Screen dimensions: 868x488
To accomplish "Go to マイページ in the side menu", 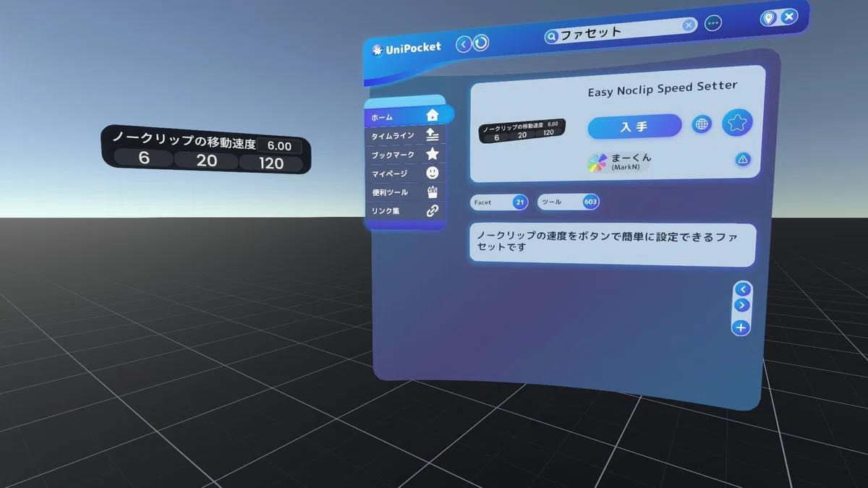I will point(405,174).
